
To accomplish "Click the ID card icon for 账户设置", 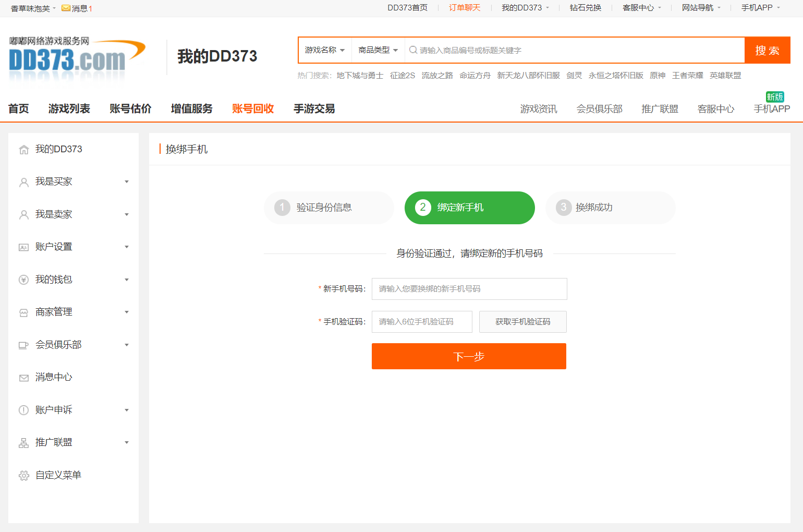I will 24,247.
